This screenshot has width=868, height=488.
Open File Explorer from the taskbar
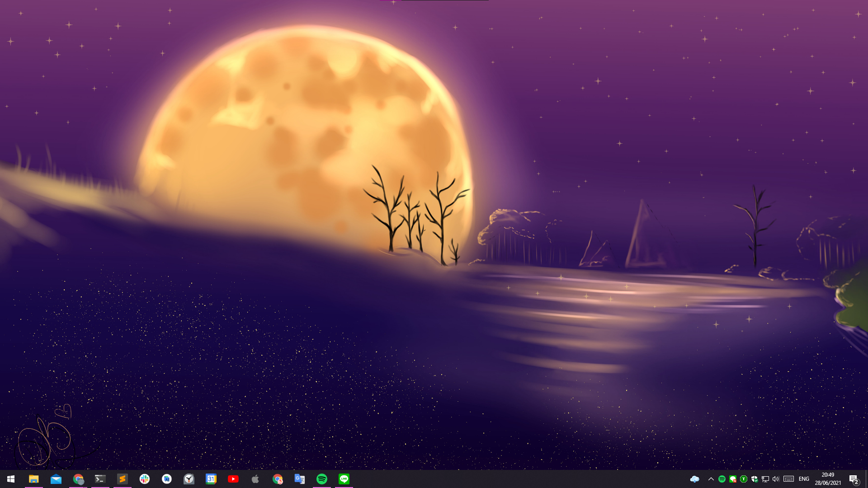pos(34,479)
